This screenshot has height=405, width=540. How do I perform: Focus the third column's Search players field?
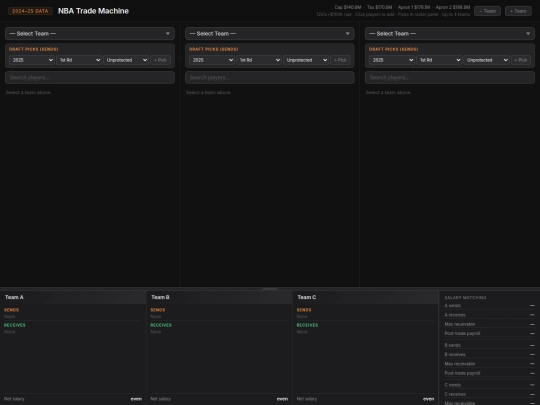click(450, 77)
